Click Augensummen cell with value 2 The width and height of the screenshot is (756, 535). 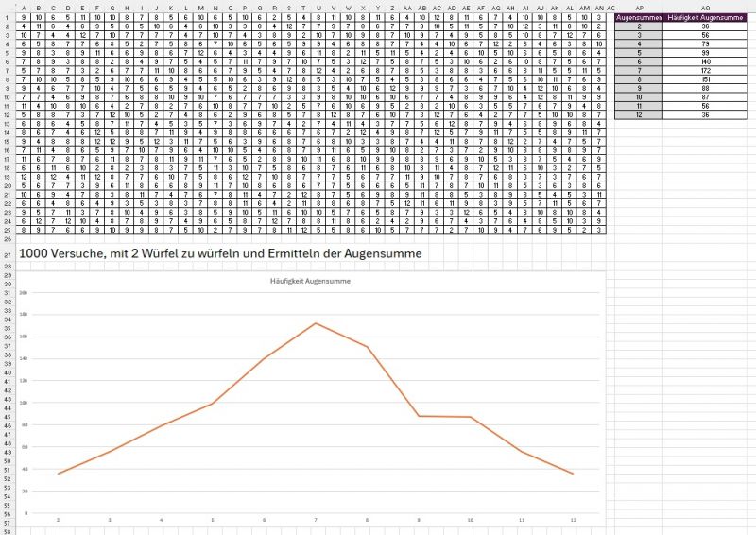coord(640,26)
